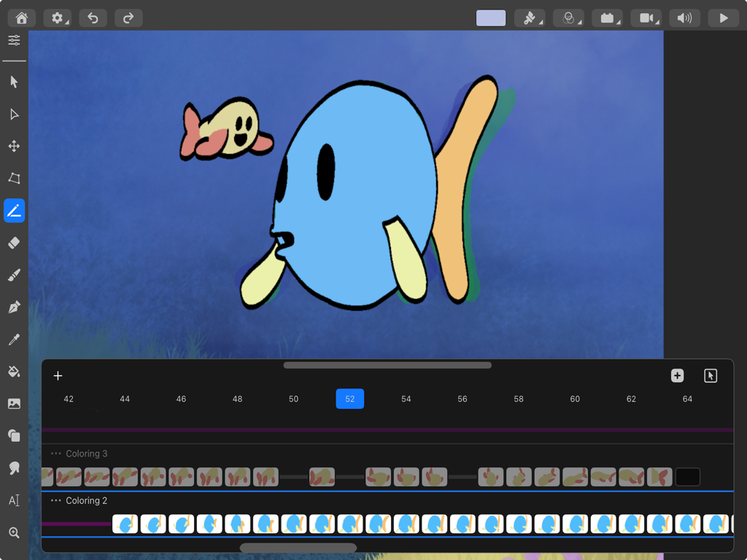
Task: Switch to the Eraser tool
Action: (x=13, y=243)
